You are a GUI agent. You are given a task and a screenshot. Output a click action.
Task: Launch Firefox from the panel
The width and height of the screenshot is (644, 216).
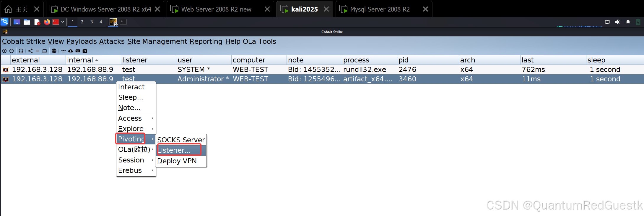click(x=47, y=22)
